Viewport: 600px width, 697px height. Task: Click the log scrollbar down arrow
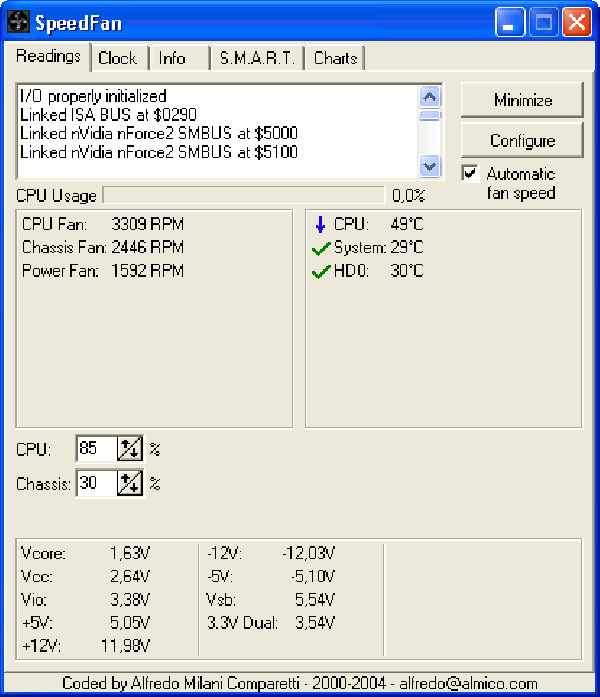pos(429,166)
